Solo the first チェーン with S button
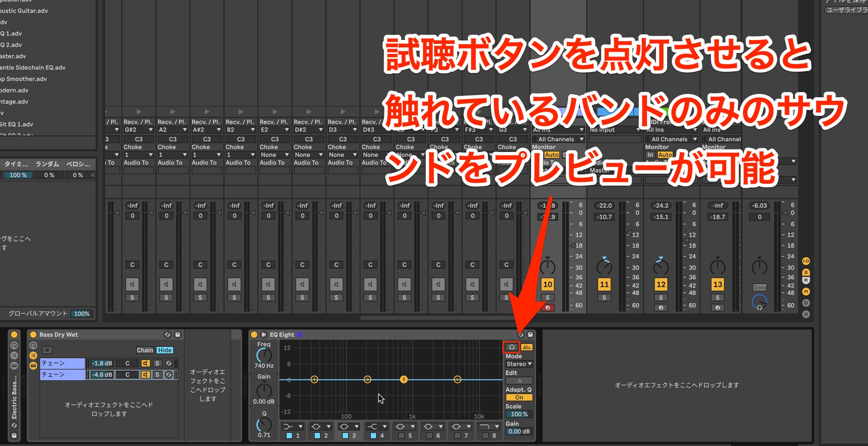This screenshot has height=446, width=868. [x=158, y=363]
